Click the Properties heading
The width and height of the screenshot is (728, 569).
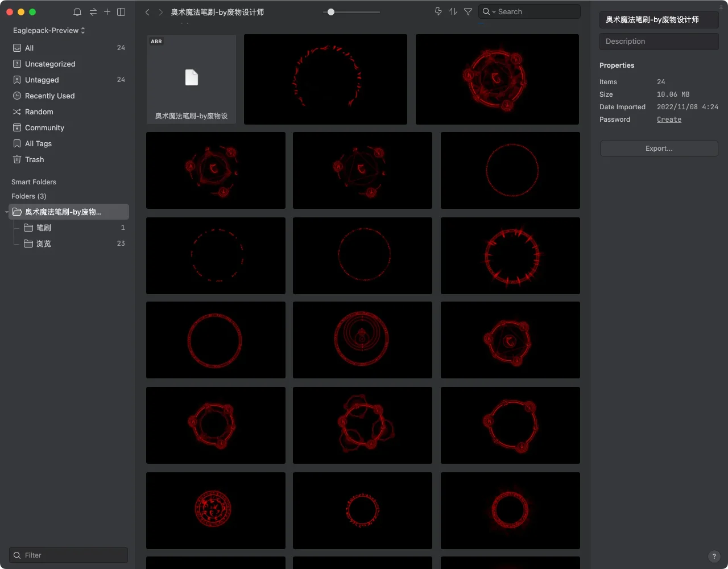617,65
